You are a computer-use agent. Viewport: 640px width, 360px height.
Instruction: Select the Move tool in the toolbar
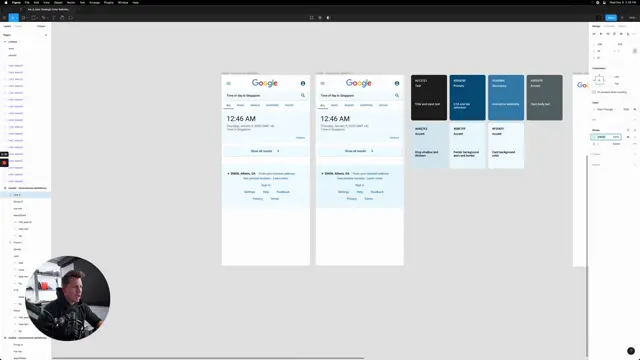[x=13, y=18]
